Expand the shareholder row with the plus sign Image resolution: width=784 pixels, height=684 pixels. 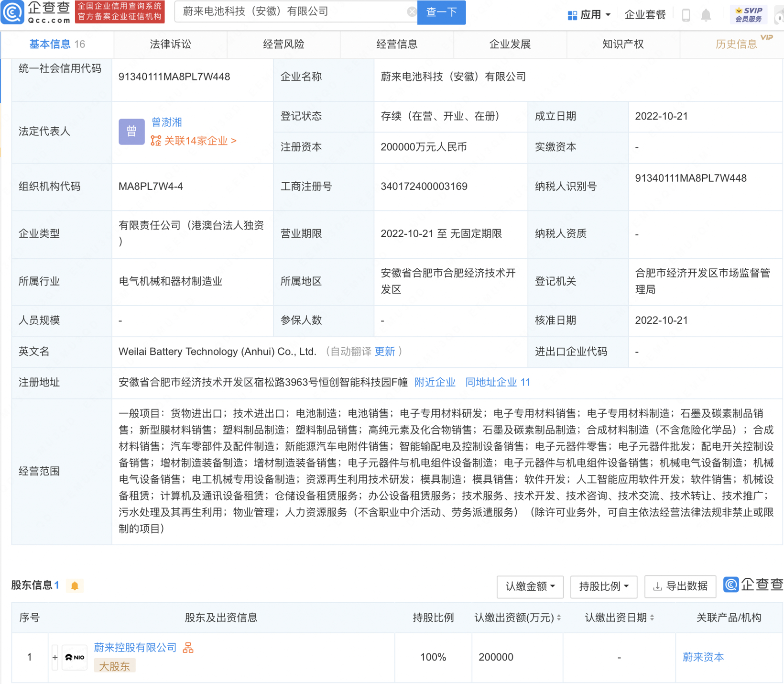tap(54, 657)
